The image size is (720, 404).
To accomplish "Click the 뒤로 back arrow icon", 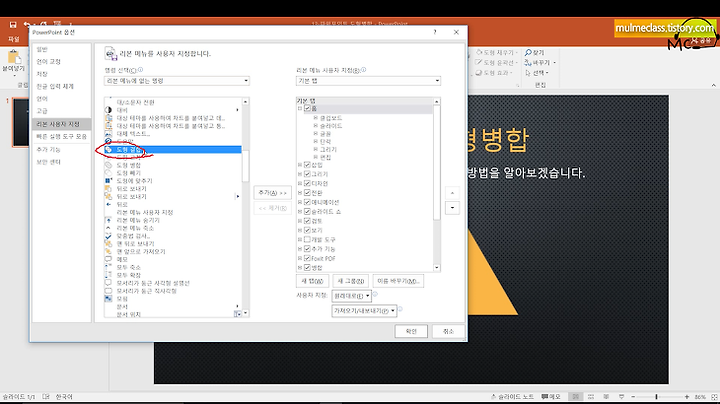I will tap(108, 204).
